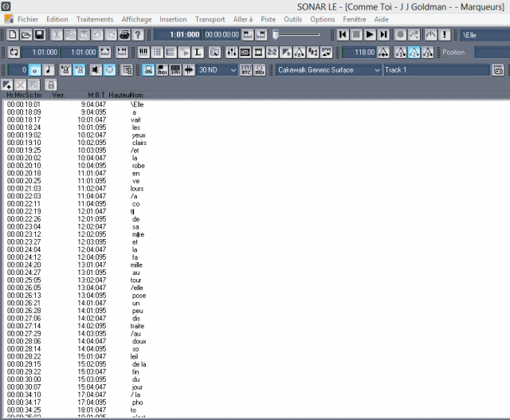
Task: Lock marker with the padlock icon
Action: (51, 85)
